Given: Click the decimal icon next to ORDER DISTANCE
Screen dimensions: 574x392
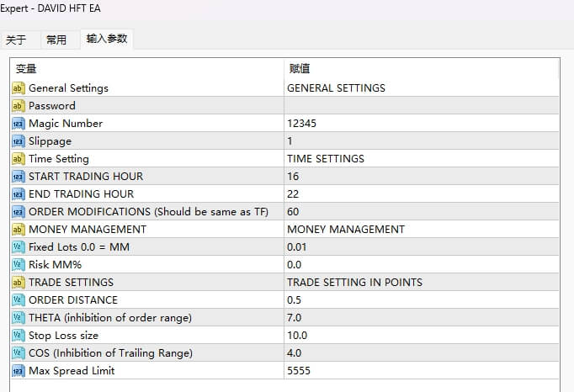Looking at the screenshot, I should (19, 300).
